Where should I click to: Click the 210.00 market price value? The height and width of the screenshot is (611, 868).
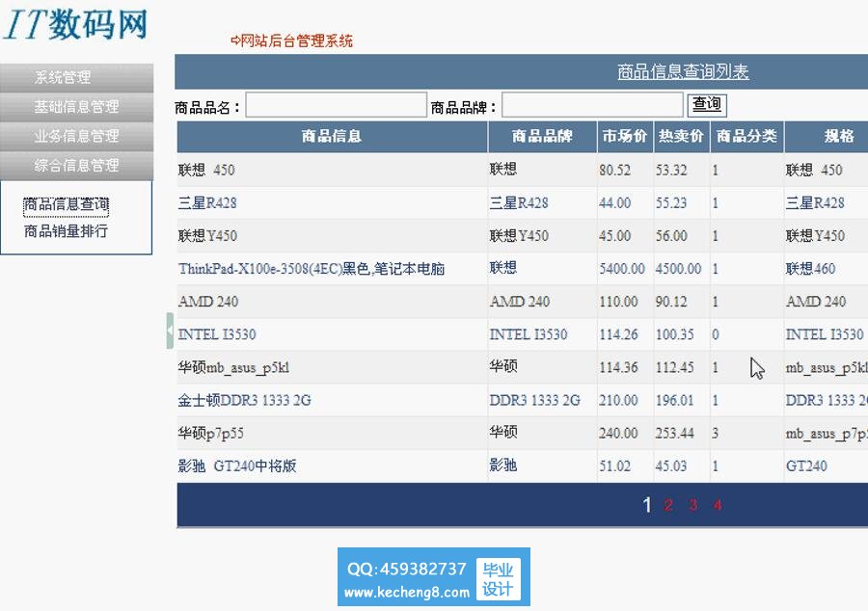coord(618,400)
